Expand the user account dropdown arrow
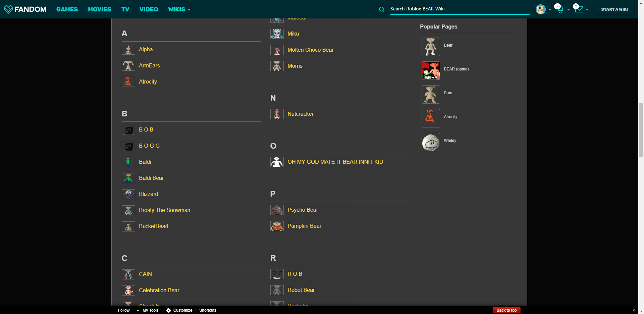 point(550,9)
